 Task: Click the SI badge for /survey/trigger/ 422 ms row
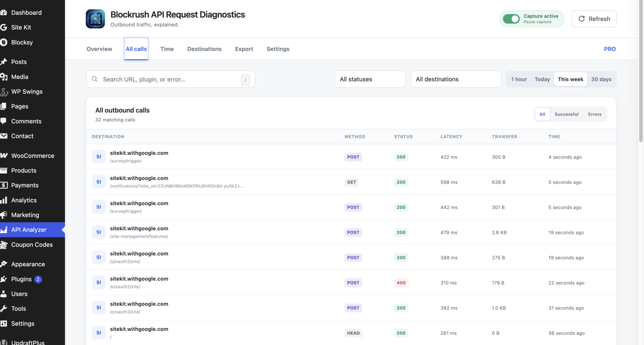pos(99,157)
